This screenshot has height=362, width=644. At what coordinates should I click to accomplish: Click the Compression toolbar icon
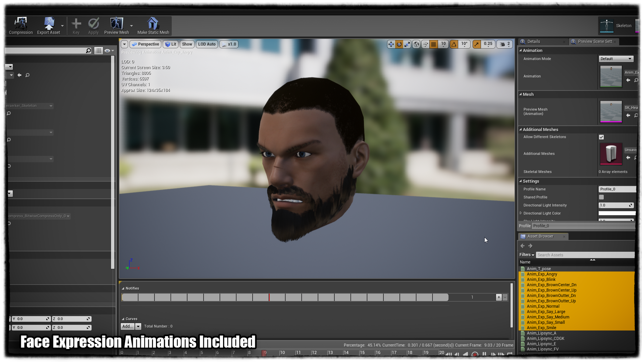point(21,23)
